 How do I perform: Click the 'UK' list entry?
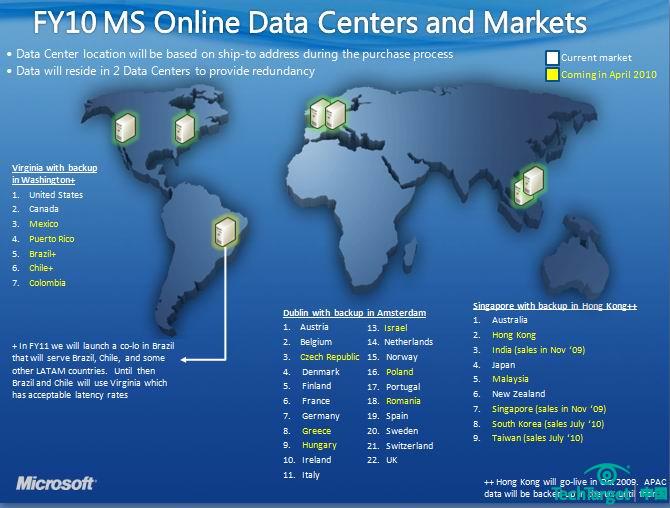point(391,460)
